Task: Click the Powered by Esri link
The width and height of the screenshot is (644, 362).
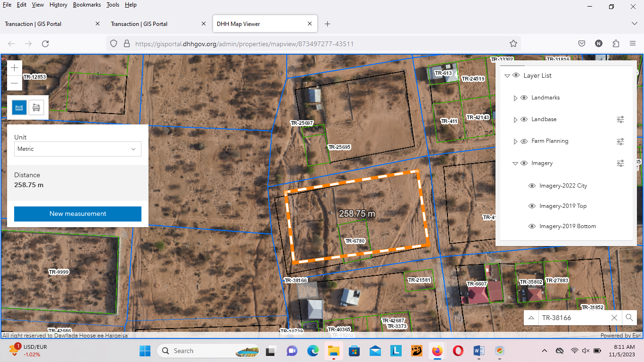Action: [621, 336]
